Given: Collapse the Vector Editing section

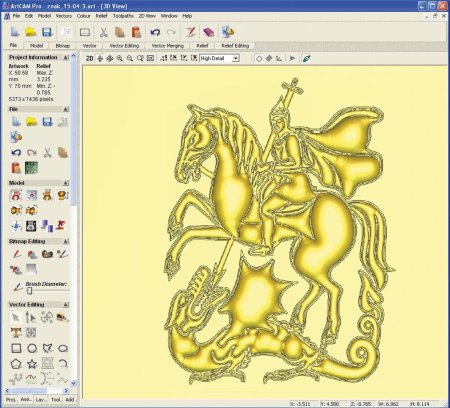Looking at the screenshot, I should pos(66,304).
